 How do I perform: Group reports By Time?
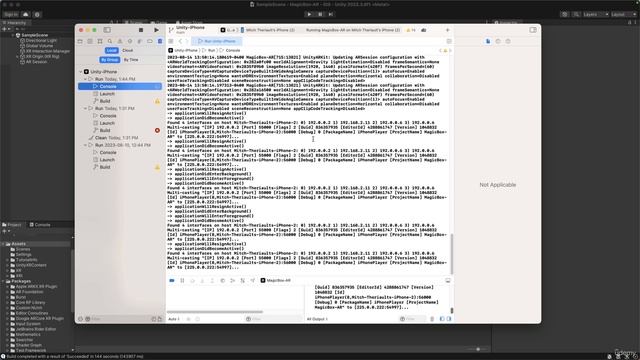(x=131, y=60)
